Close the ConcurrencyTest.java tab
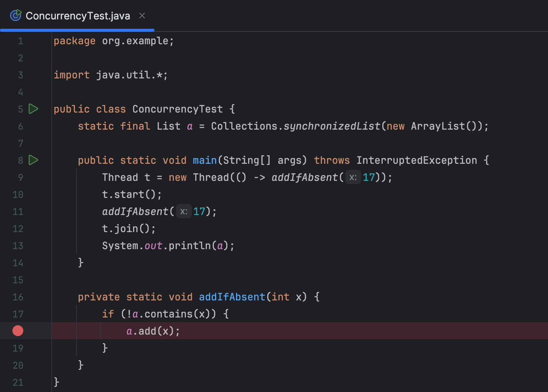548x392 pixels. click(142, 16)
